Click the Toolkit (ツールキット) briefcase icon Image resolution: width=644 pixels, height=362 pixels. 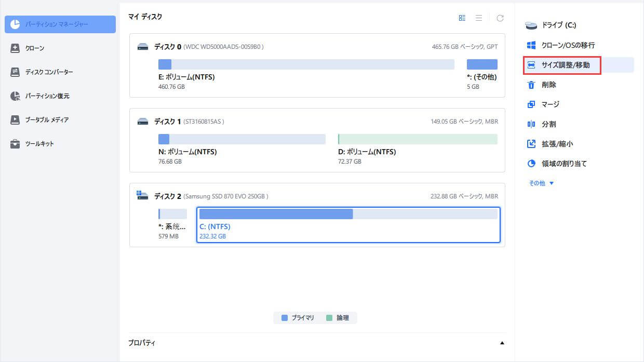click(x=15, y=144)
